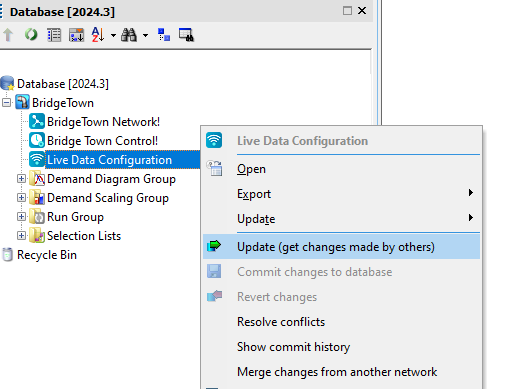This screenshot has height=389, width=516.
Task: Click the toolbar icon left of A-Z sort
Action: click(76, 35)
